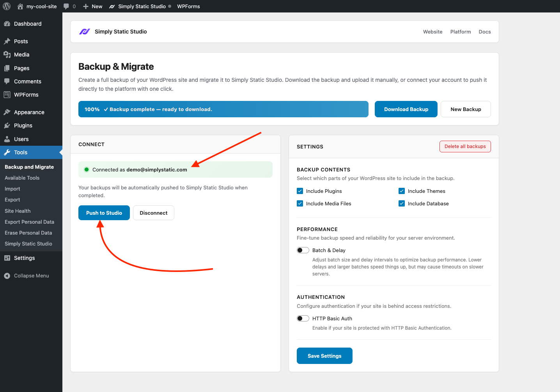Uncheck Include Database checkbox

pyautogui.click(x=402, y=203)
